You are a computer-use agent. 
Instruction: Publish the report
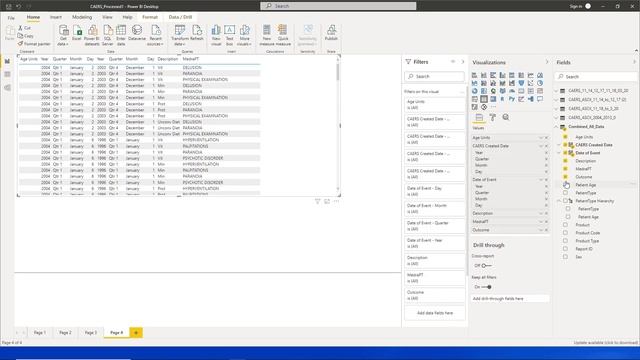(331, 33)
